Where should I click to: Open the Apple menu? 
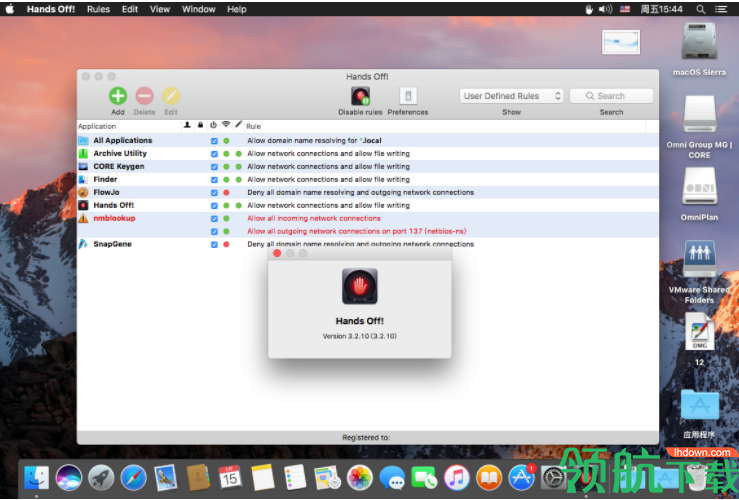coord(9,9)
